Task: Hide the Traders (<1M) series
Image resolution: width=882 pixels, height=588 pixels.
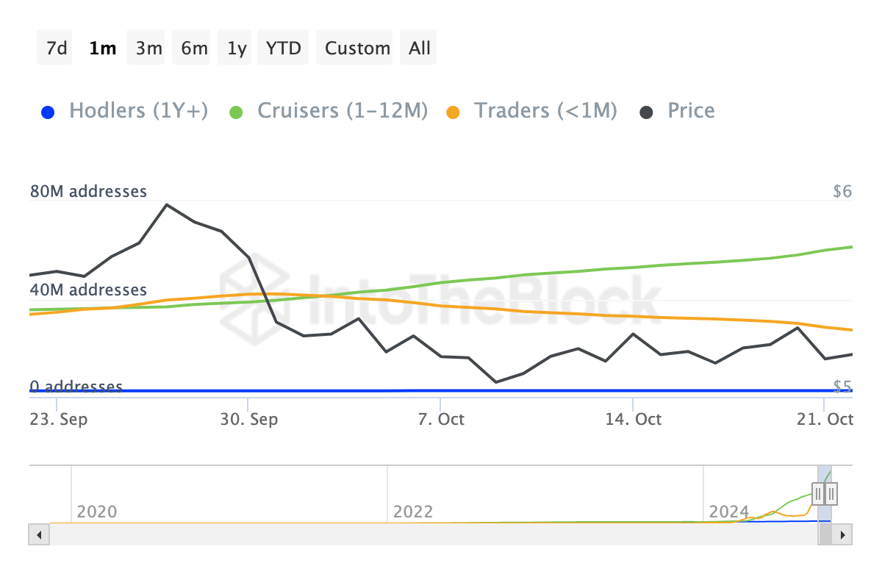Action: (545, 111)
